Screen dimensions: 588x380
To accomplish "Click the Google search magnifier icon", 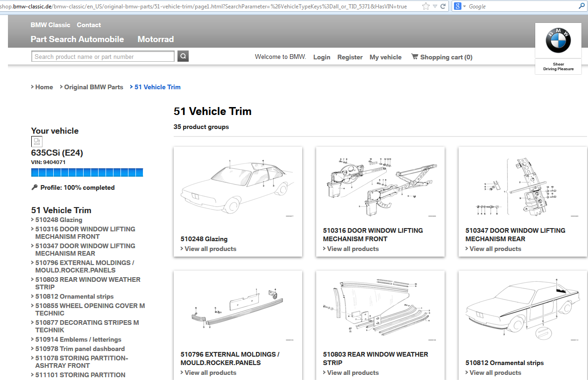I will (581, 6).
